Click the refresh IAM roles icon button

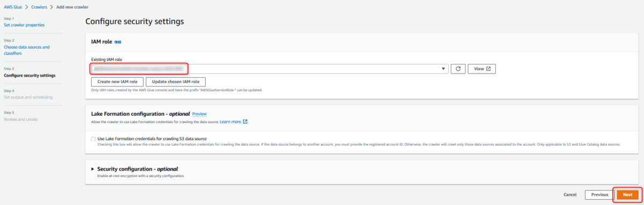coord(458,69)
